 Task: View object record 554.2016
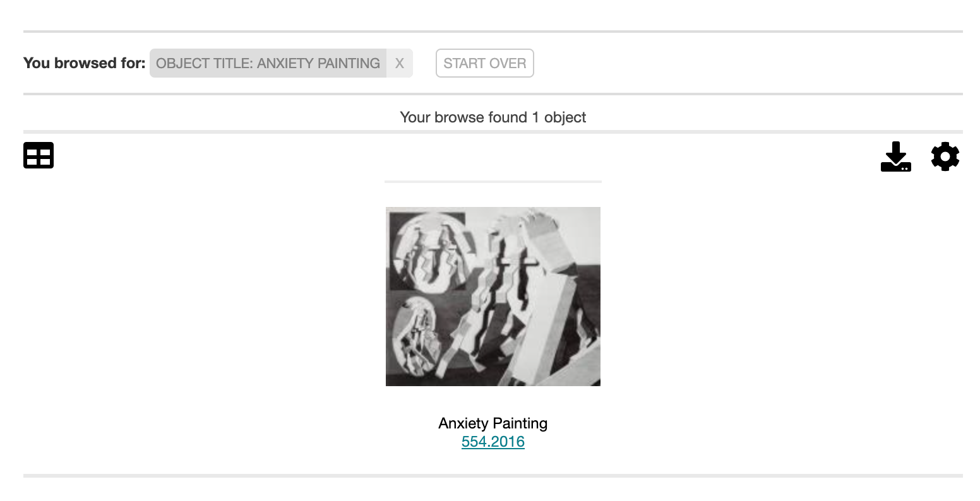(x=493, y=442)
